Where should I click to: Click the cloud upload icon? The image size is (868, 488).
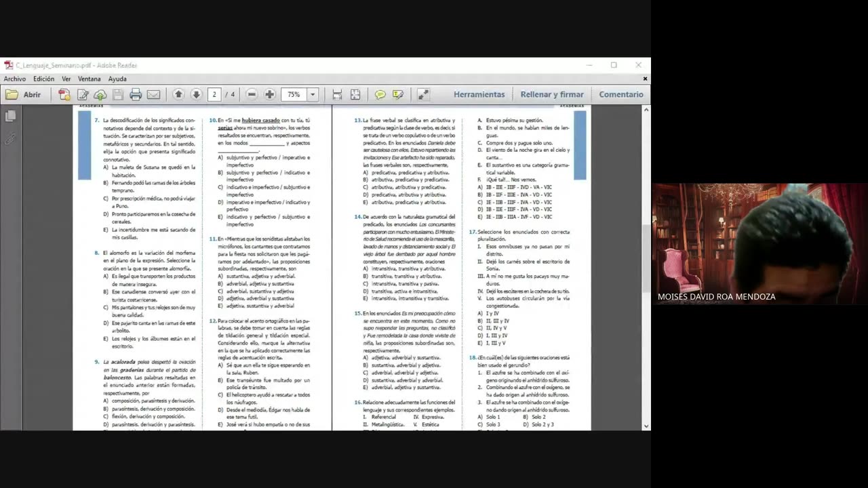pos(100,95)
